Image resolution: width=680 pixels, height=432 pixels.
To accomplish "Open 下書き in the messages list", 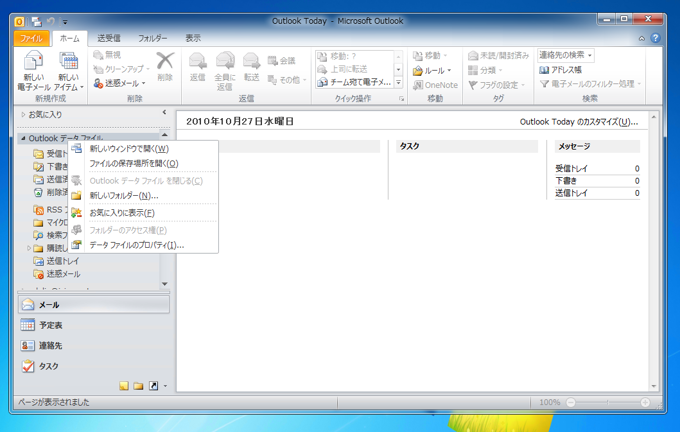I will [x=566, y=181].
